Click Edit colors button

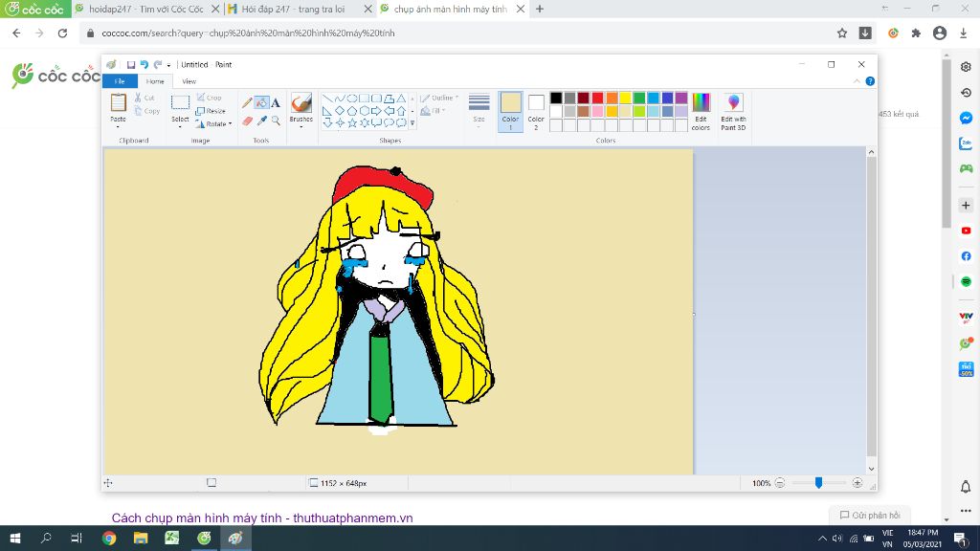click(701, 112)
